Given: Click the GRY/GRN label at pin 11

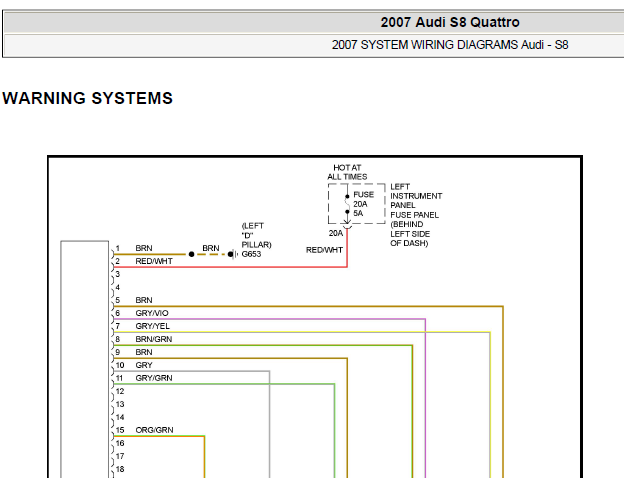Looking at the screenshot, I should coord(154,378).
